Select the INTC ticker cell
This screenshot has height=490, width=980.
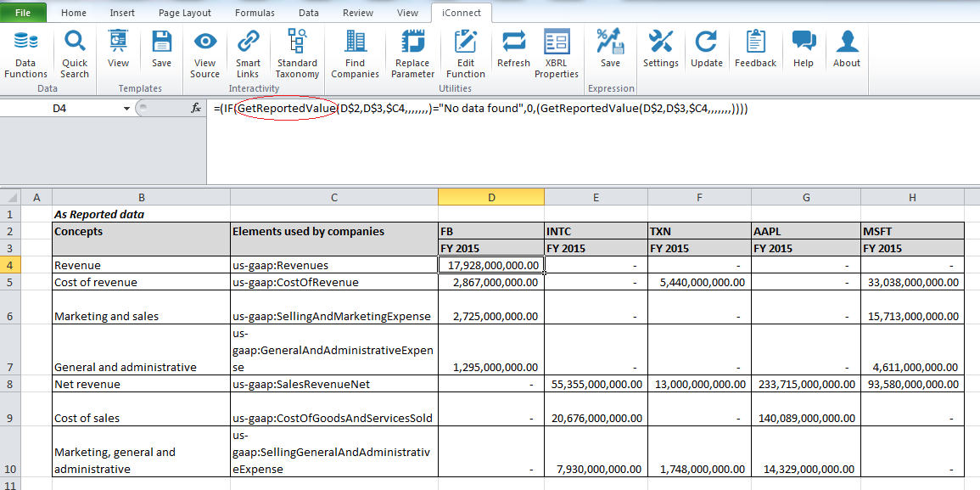(596, 231)
